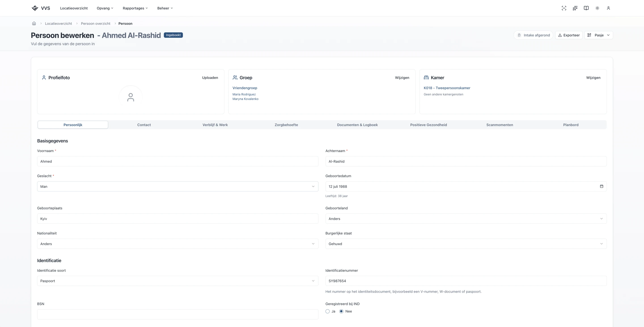Open the Opvang menu
This screenshot has height=327, width=644.
click(105, 8)
